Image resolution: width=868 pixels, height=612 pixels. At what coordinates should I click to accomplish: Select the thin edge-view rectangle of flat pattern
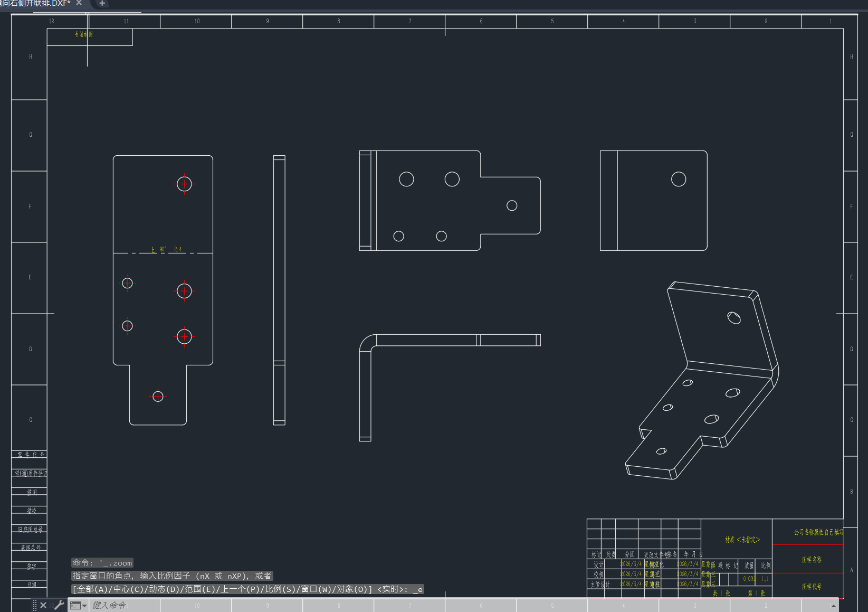279,290
